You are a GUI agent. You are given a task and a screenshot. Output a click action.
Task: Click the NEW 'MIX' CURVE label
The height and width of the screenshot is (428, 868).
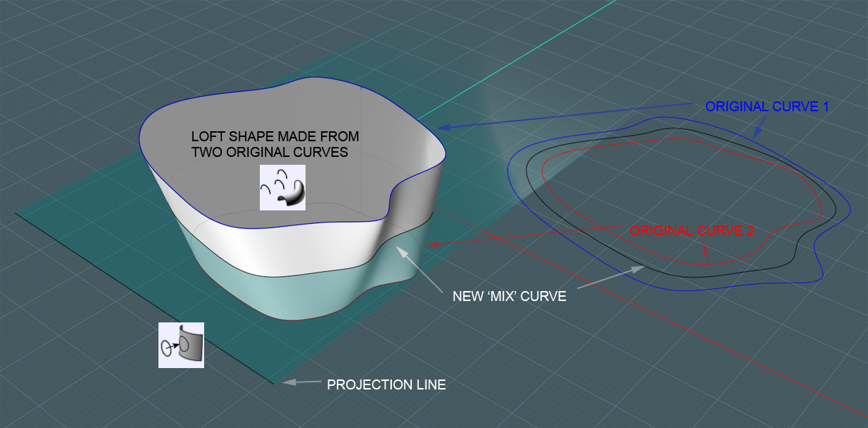pyautogui.click(x=510, y=296)
